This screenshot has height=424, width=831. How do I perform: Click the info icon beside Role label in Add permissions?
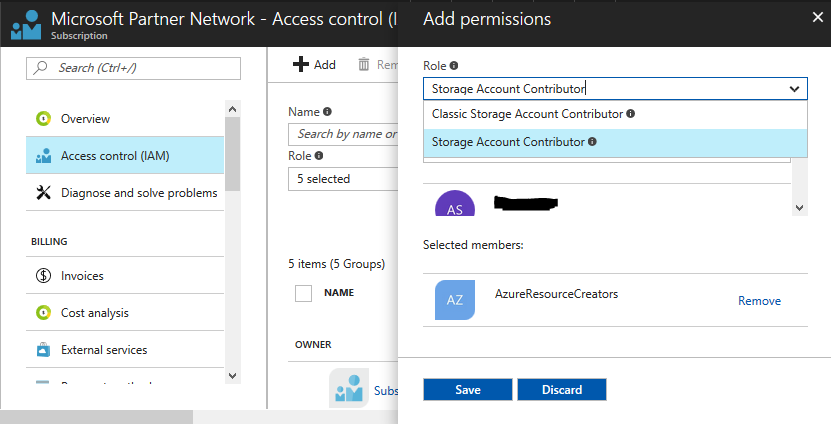[x=454, y=66]
